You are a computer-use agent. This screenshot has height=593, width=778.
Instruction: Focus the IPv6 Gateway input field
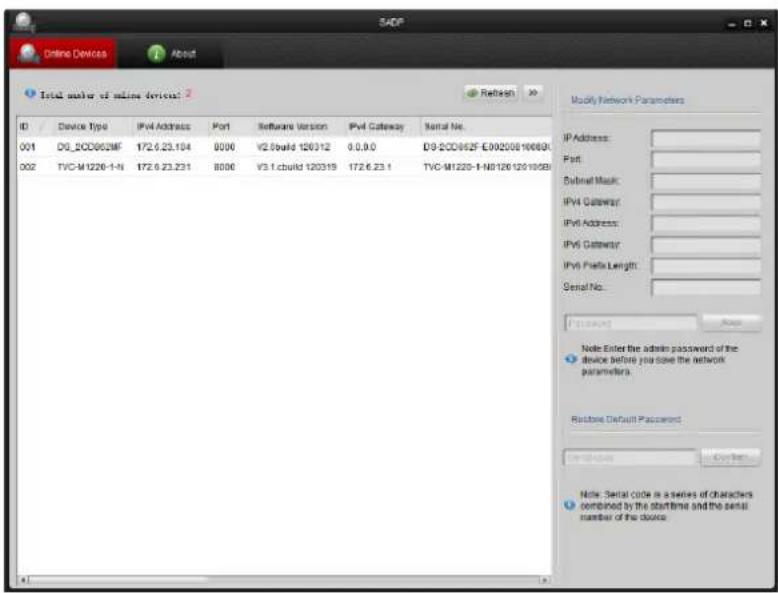pos(706,245)
